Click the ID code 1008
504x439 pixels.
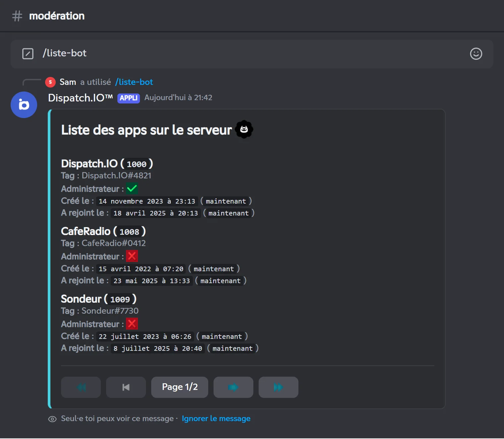tap(129, 232)
